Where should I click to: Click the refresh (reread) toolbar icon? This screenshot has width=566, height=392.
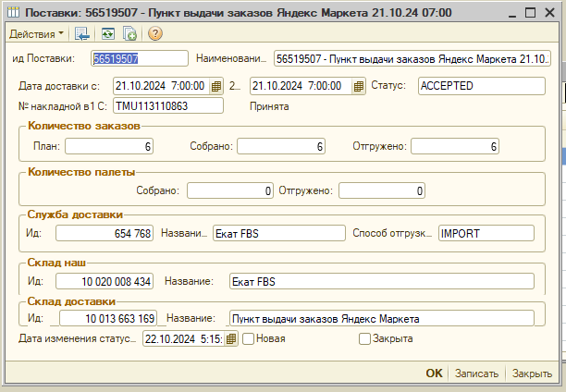click(108, 34)
